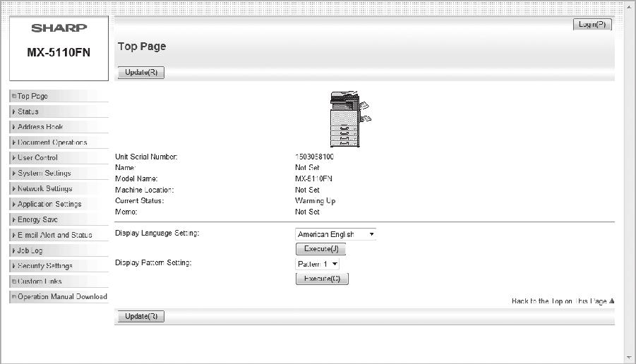Click the printer machine image
Screen dimensions: 636x364
(x=350, y=119)
